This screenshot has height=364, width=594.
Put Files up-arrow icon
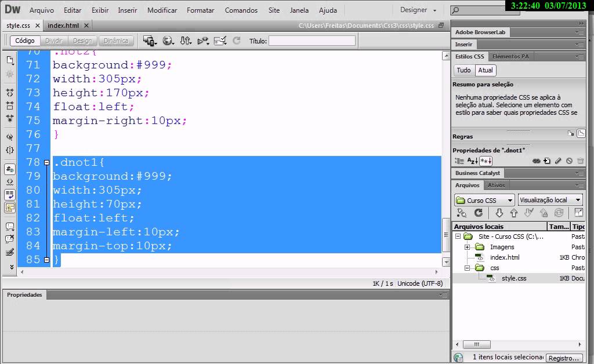(514, 213)
